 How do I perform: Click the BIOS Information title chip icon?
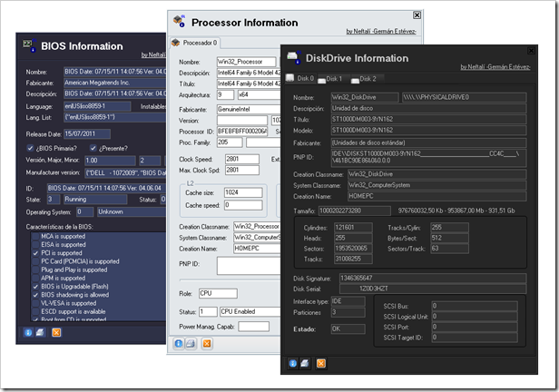(x=30, y=45)
